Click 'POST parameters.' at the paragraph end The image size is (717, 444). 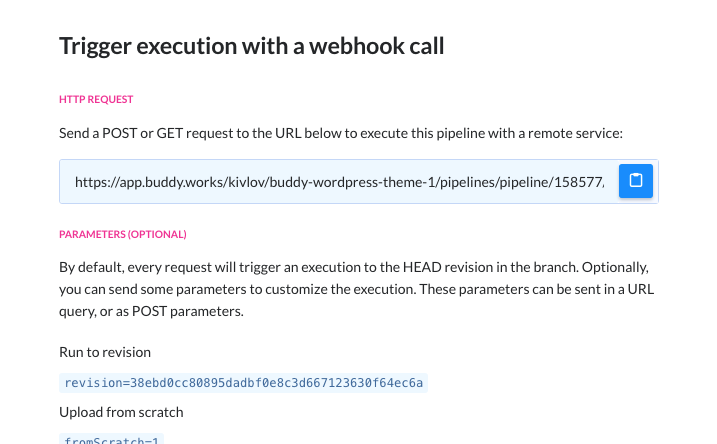[187, 311]
